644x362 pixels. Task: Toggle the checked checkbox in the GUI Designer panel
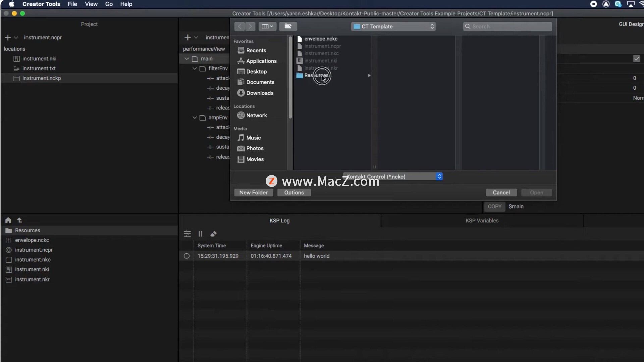[x=637, y=59]
